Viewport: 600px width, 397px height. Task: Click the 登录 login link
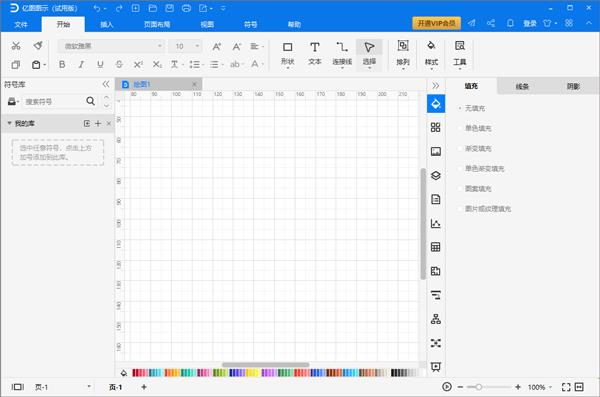pyautogui.click(x=530, y=23)
